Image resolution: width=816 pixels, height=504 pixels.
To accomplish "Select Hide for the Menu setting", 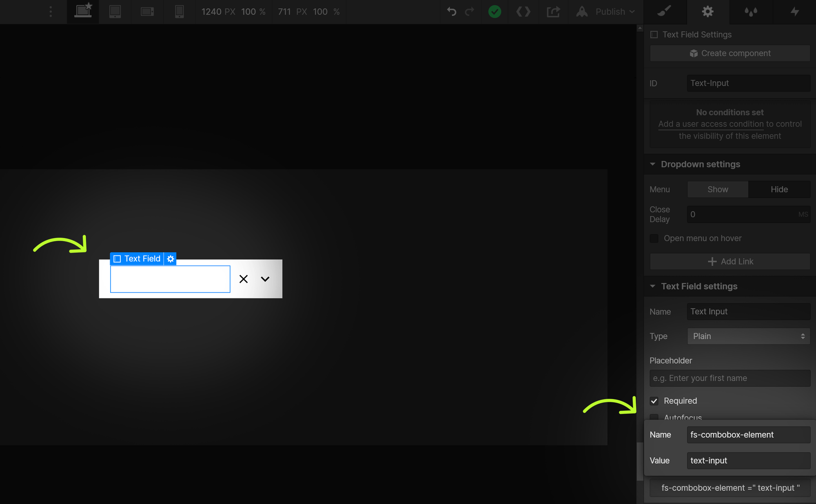I will click(x=779, y=189).
